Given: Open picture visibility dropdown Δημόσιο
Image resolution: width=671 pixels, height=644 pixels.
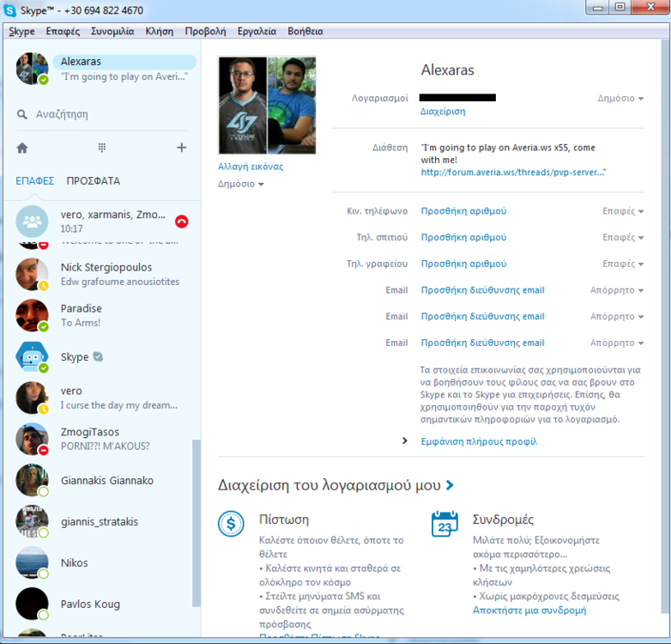Looking at the screenshot, I should [241, 184].
